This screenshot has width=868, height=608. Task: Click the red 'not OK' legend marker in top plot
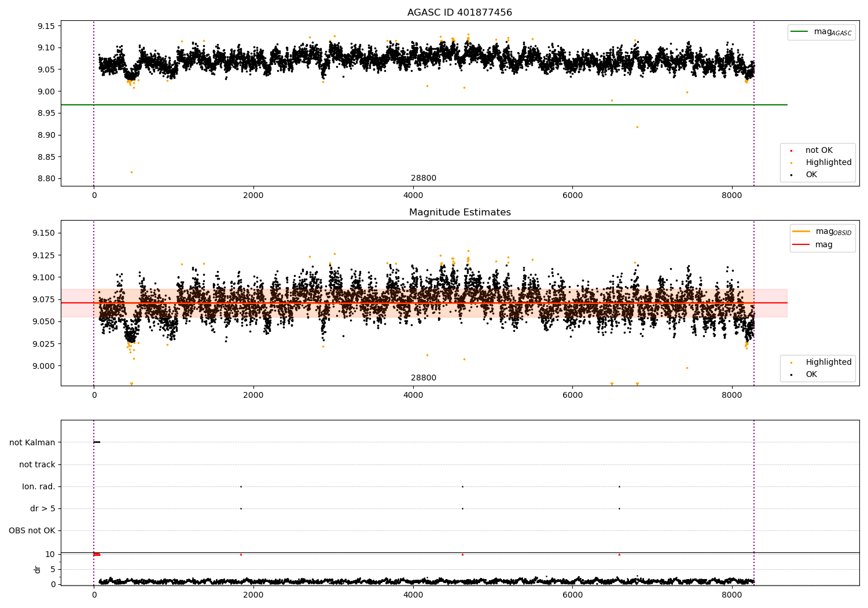[x=792, y=151]
